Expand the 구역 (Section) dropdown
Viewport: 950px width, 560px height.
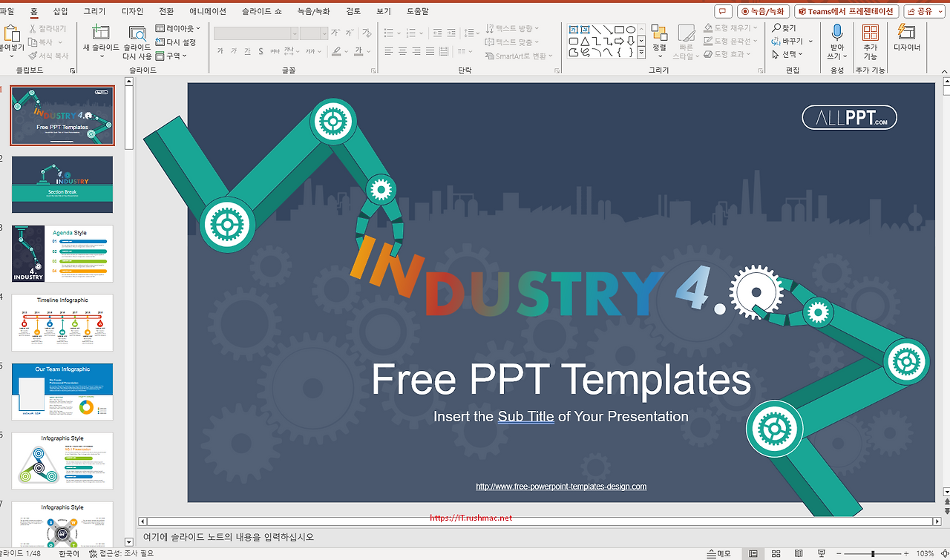pos(171,56)
